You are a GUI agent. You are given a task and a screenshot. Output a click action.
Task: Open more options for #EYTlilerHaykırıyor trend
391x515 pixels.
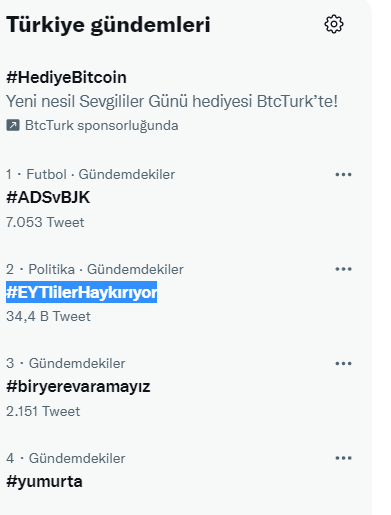coord(343,269)
